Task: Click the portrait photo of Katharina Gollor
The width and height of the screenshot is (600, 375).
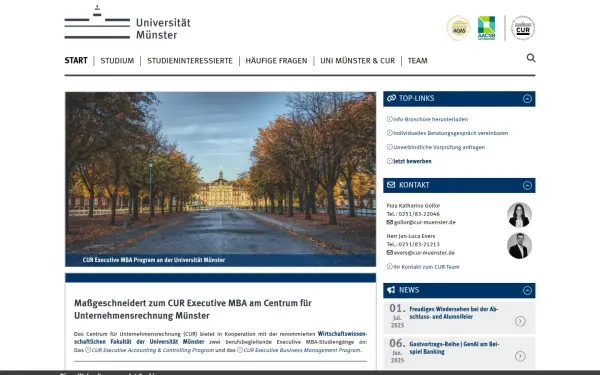Action: click(519, 215)
